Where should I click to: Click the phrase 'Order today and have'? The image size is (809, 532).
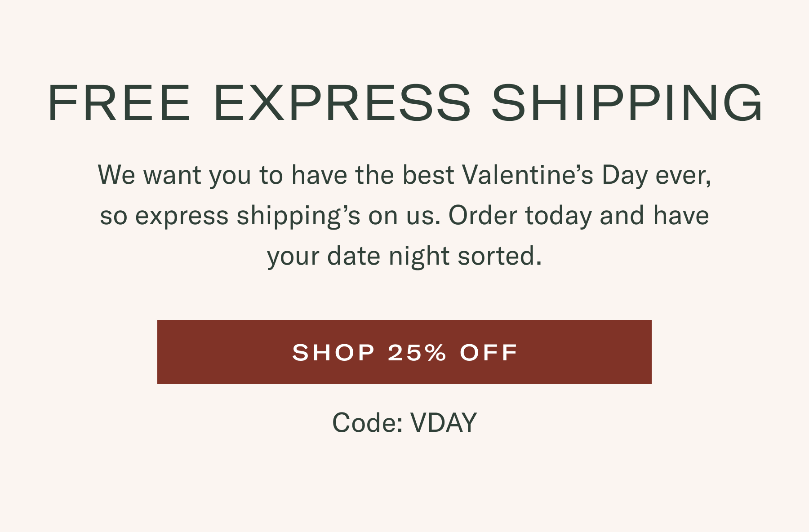[x=579, y=215]
